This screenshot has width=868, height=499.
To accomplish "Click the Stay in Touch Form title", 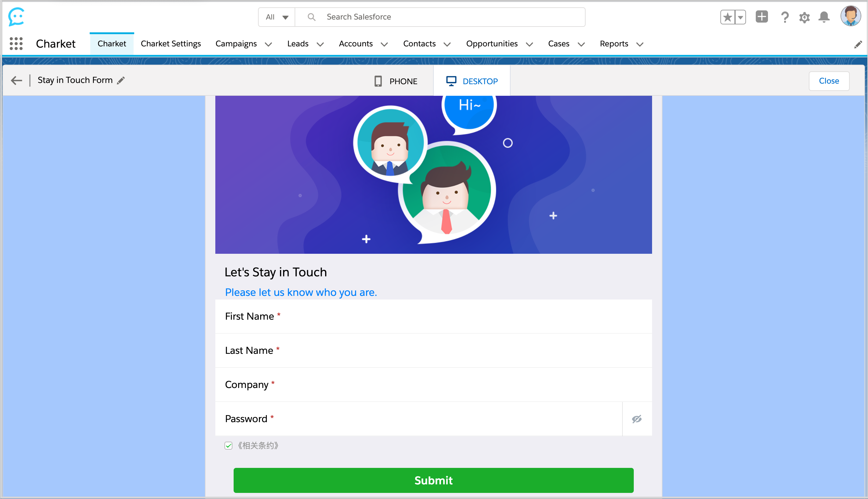I will 75,80.
